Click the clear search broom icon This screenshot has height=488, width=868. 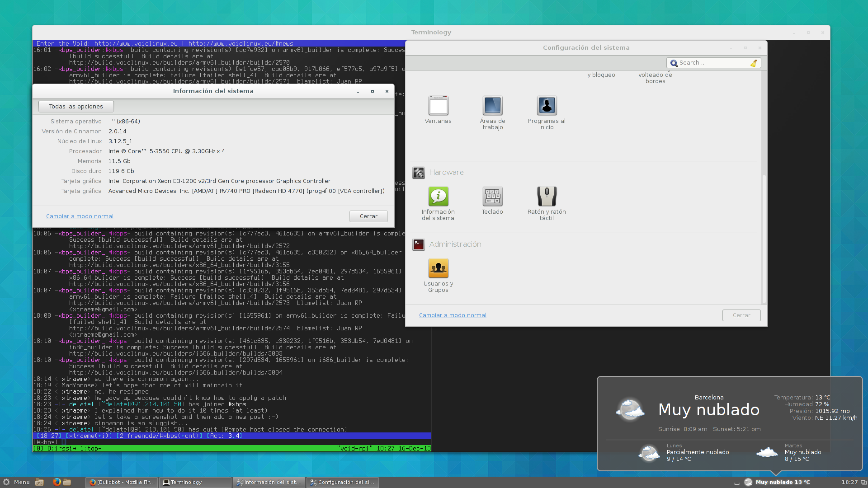(x=754, y=63)
